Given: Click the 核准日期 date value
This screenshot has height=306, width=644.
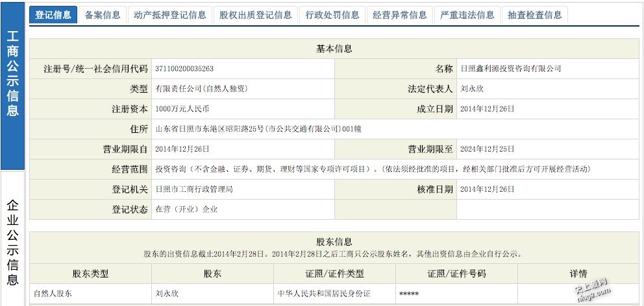Looking at the screenshot, I should (x=487, y=189).
